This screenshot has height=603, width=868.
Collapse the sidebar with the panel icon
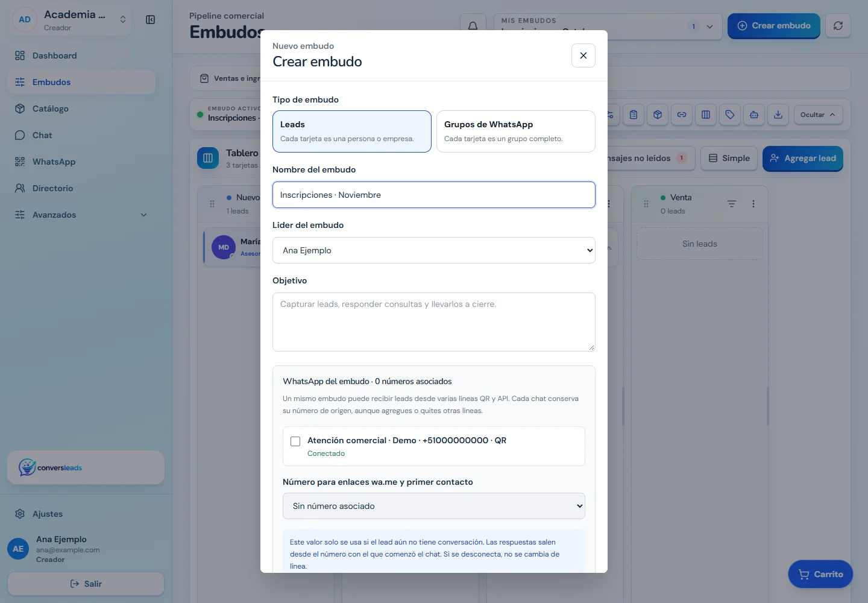pos(151,20)
